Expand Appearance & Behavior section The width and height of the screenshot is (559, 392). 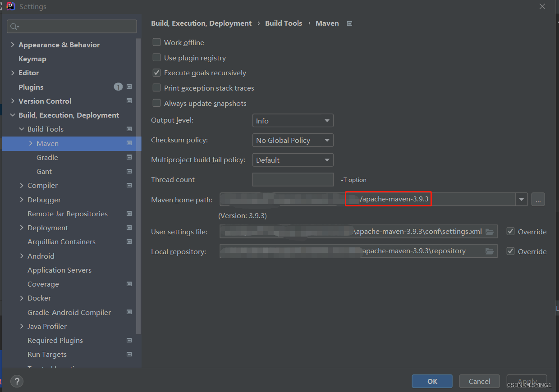[13, 45]
